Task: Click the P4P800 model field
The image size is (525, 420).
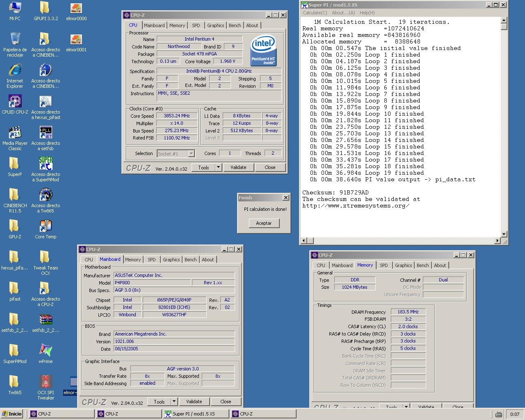Action: click(152, 283)
